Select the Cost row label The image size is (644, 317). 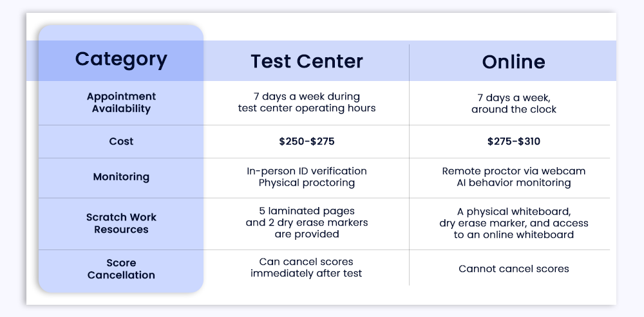pyautogui.click(x=121, y=141)
